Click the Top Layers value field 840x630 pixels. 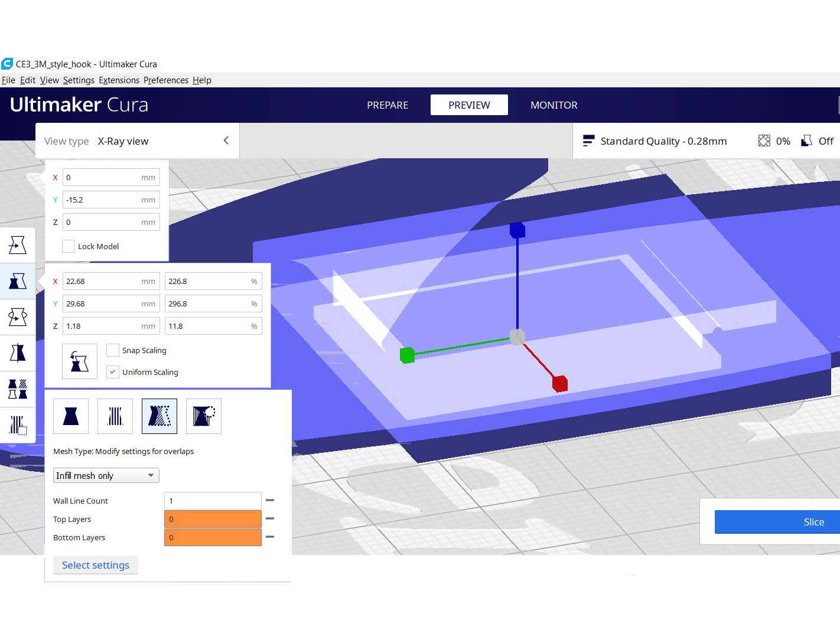(213, 519)
